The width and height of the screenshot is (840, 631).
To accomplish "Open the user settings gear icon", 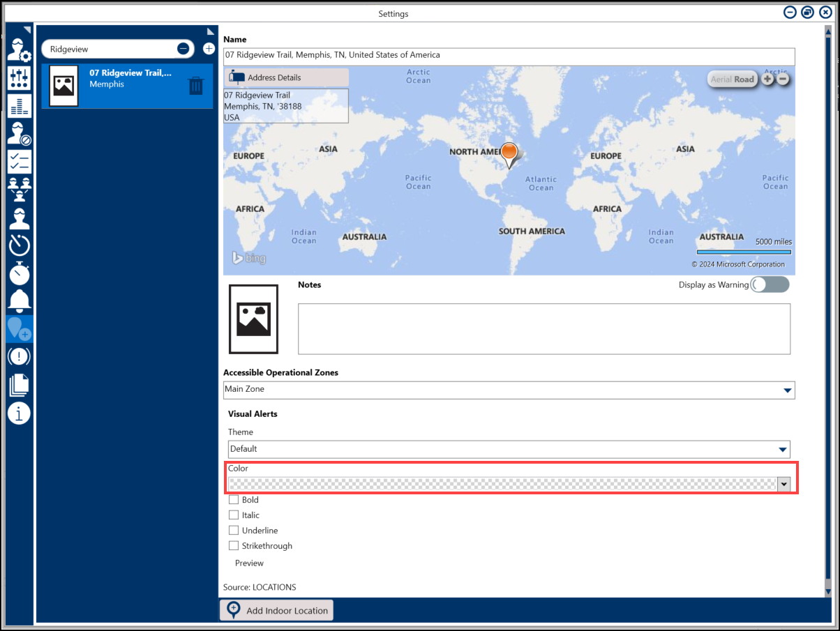I will tap(19, 49).
